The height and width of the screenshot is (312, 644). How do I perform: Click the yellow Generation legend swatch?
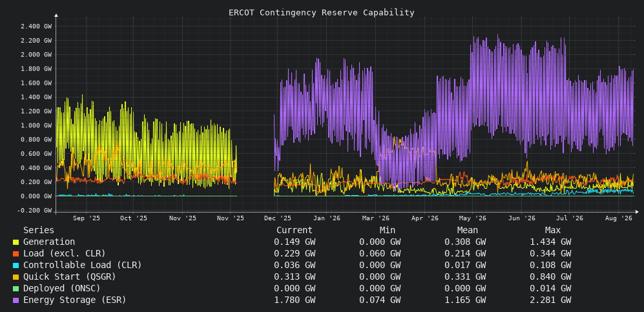pyautogui.click(x=16, y=242)
